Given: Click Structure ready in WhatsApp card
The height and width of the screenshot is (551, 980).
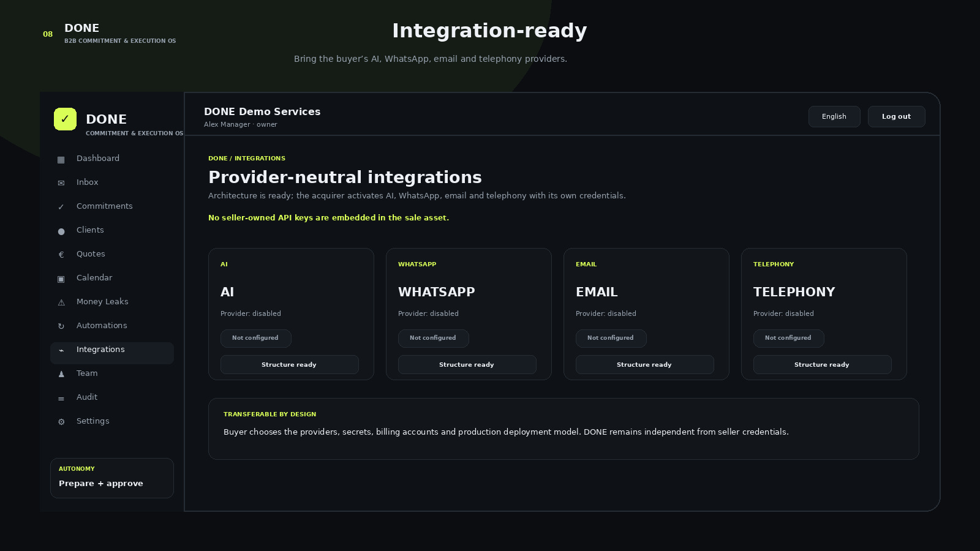Looking at the screenshot, I should [x=467, y=364].
